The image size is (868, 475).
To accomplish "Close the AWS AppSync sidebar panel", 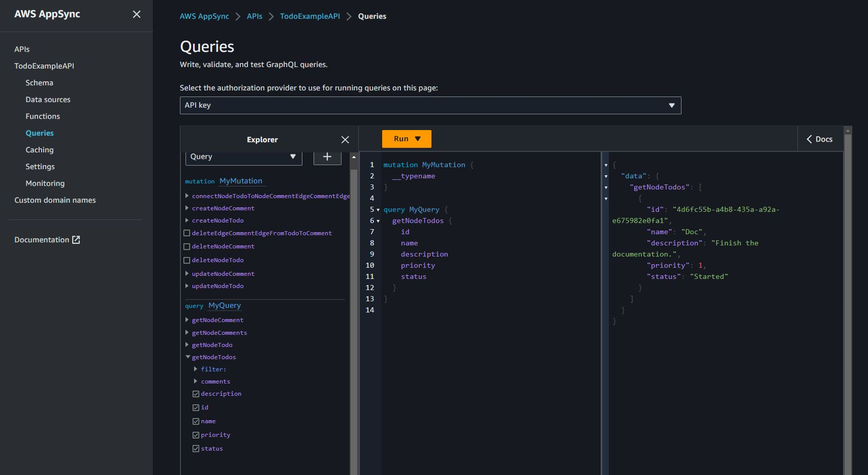I will (x=136, y=14).
